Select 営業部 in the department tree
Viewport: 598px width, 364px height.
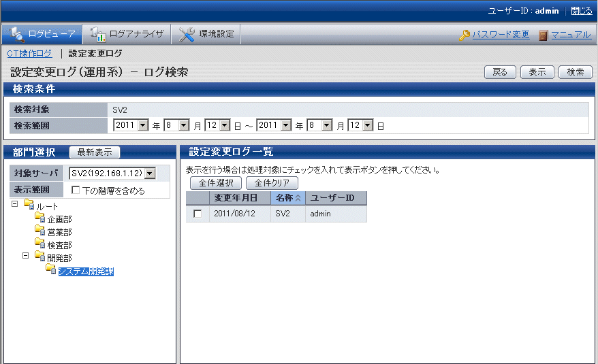click(x=59, y=233)
